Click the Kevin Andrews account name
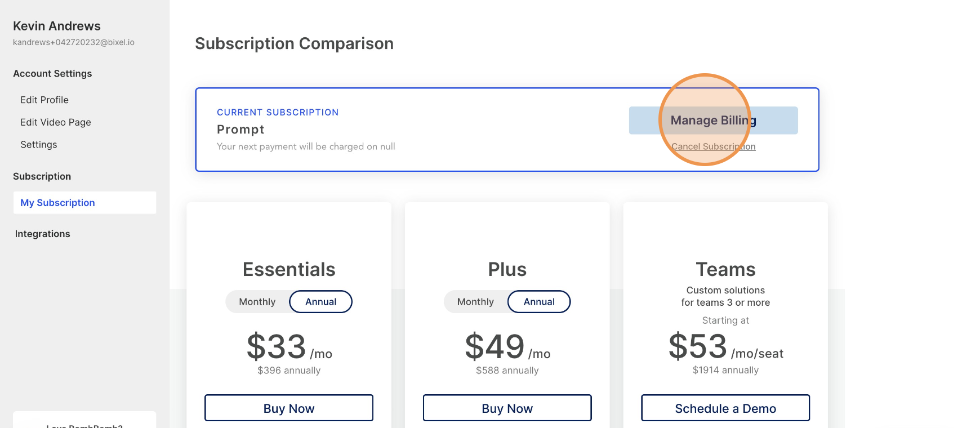The image size is (980, 428). pyautogui.click(x=57, y=26)
